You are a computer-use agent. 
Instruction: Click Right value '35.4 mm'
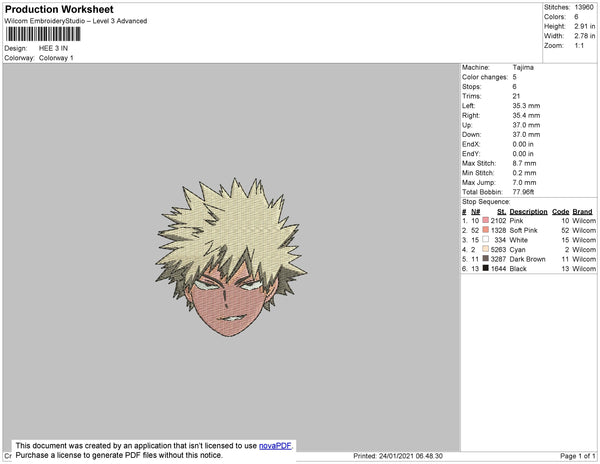coord(526,115)
